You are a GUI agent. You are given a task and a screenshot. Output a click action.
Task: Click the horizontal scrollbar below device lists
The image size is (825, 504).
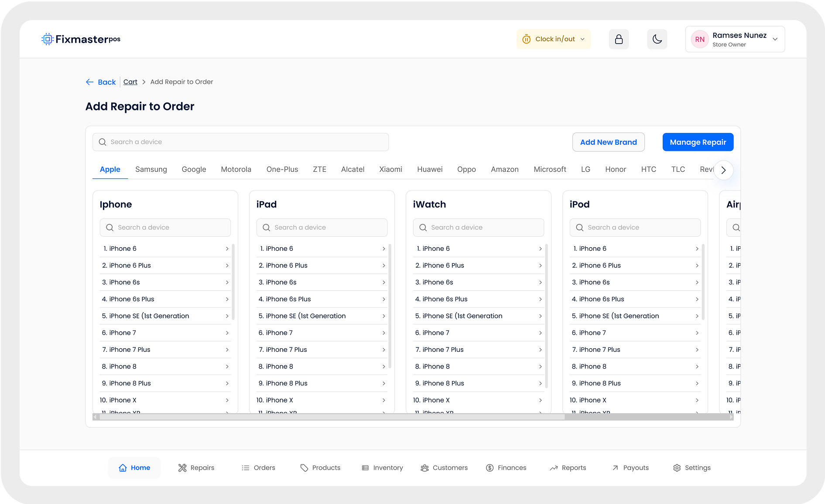pos(332,417)
